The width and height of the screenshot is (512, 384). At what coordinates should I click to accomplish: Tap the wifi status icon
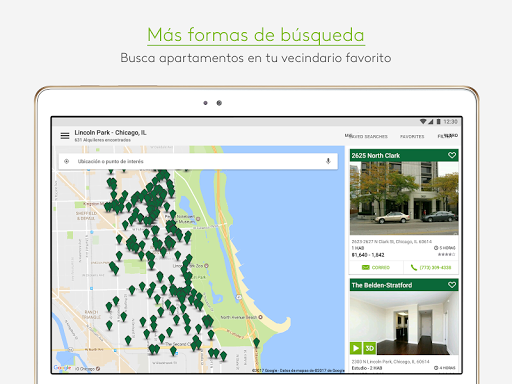pos(423,122)
